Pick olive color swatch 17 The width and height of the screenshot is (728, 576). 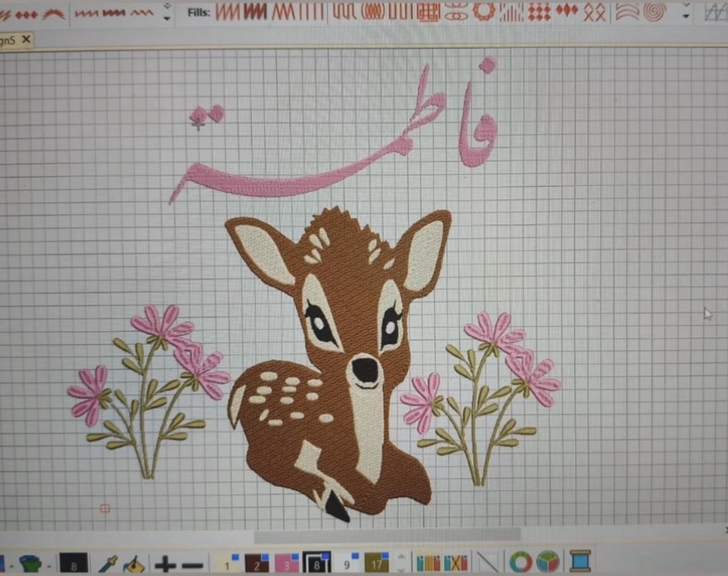pos(376,563)
